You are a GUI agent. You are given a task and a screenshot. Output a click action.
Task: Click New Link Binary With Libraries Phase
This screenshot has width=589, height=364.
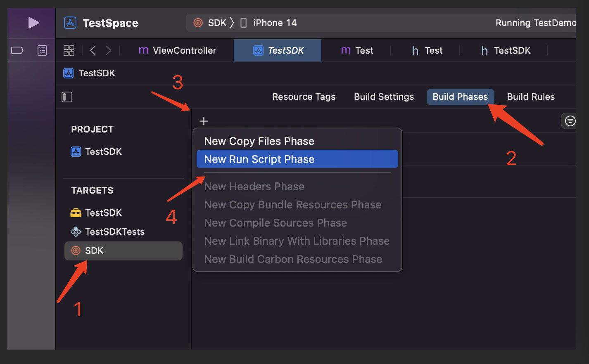pyautogui.click(x=297, y=241)
